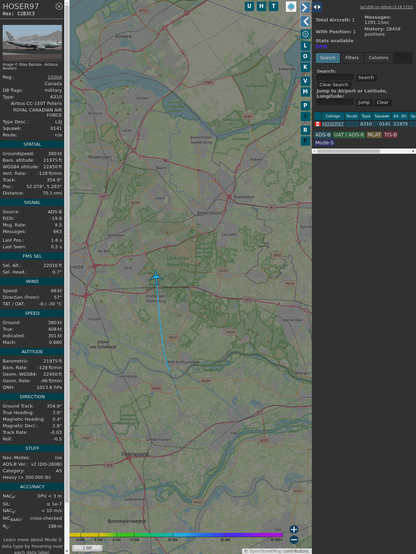The image size is (416, 554).
Task: Click the center-on-aircraft target icon
Action: pyautogui.click(x=305, y=34)
